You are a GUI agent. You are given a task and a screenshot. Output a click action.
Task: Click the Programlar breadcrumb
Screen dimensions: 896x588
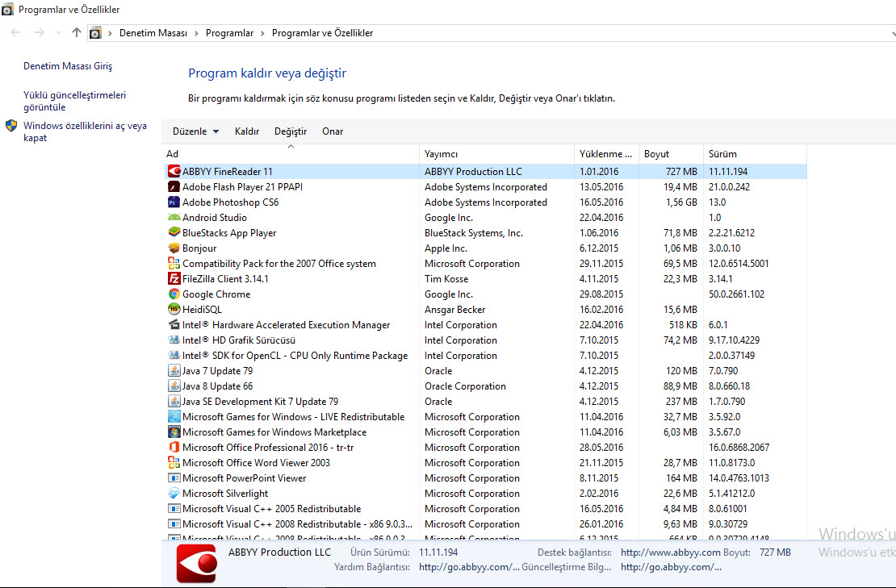(x=230, y=33)
